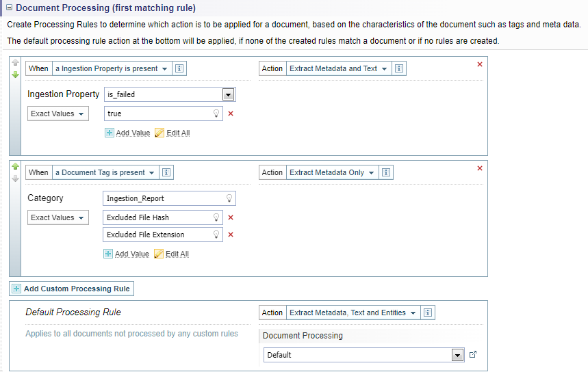The image size is (588, 372).
Task: Show info for Extract Metadata and Text
Action: [x=400, y=68]
